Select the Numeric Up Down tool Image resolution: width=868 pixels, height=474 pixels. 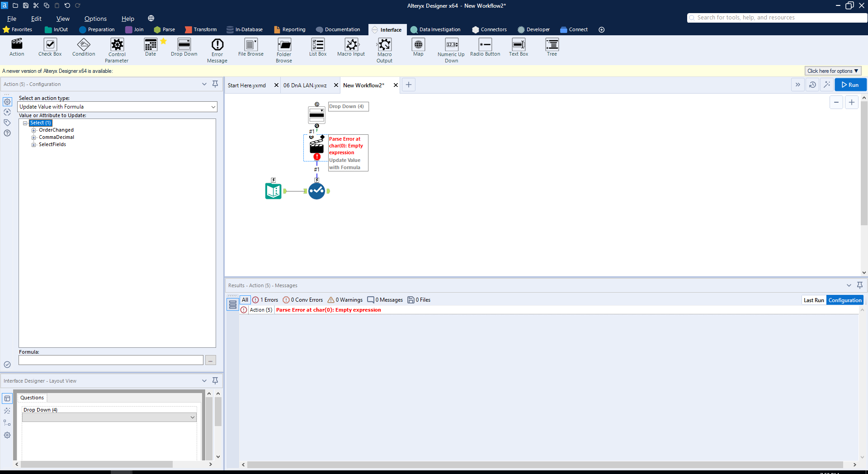click(x=451, y=48)
